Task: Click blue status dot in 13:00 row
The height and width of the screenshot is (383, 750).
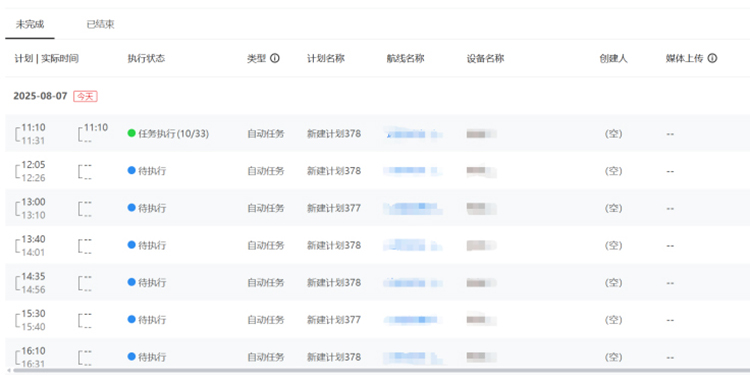Action: [132, 208]
